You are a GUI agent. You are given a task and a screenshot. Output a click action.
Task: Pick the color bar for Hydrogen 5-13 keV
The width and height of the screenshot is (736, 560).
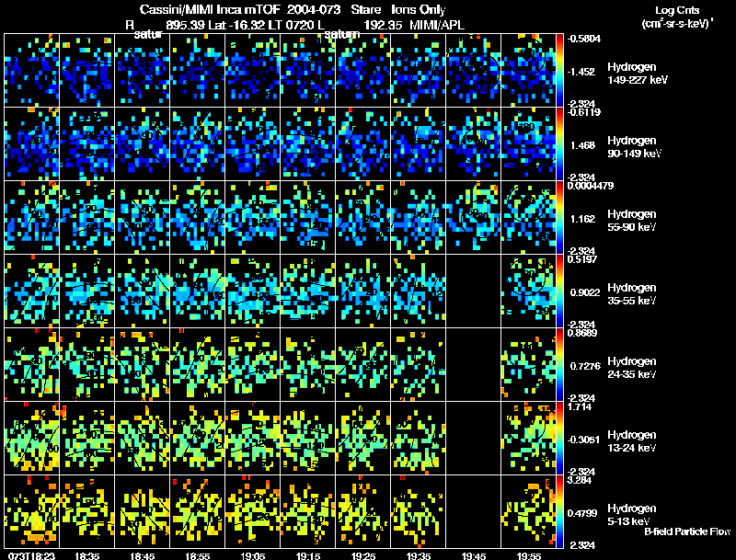click(x=559, y=511)
